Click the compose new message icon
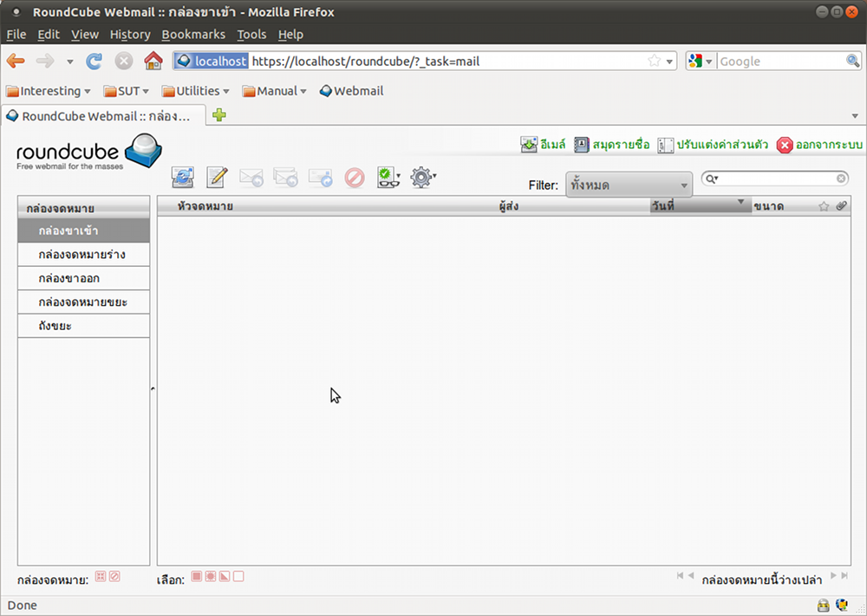This screenshot has height=616, width=867. click(218, 178)
